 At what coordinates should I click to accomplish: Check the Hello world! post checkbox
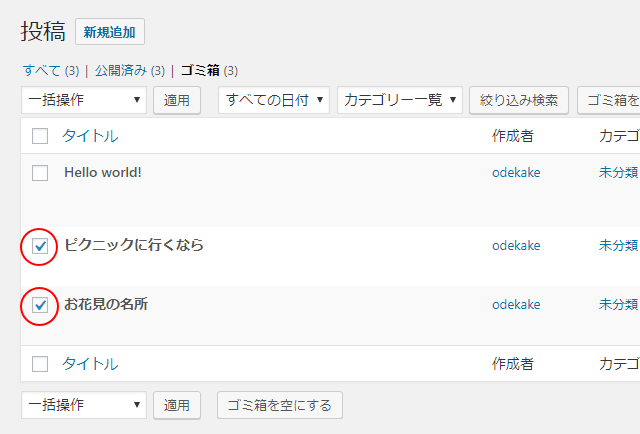(x=40, y=172)
